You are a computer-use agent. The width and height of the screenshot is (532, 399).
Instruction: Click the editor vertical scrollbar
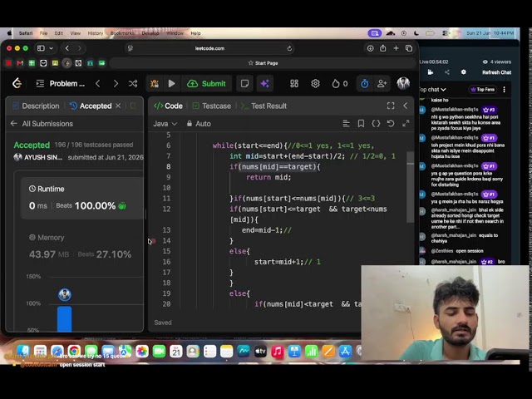coord(410,187)
